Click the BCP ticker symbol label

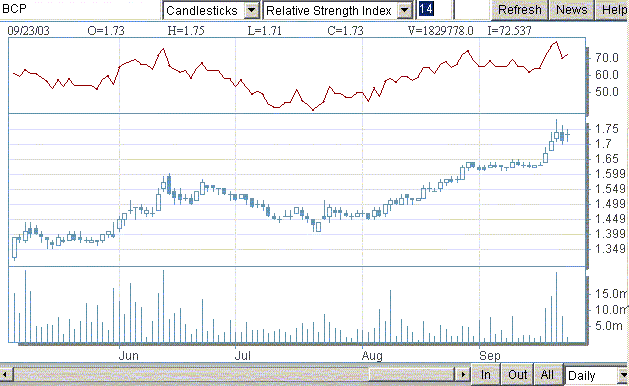pyautogui.click(x=14, y=8)
